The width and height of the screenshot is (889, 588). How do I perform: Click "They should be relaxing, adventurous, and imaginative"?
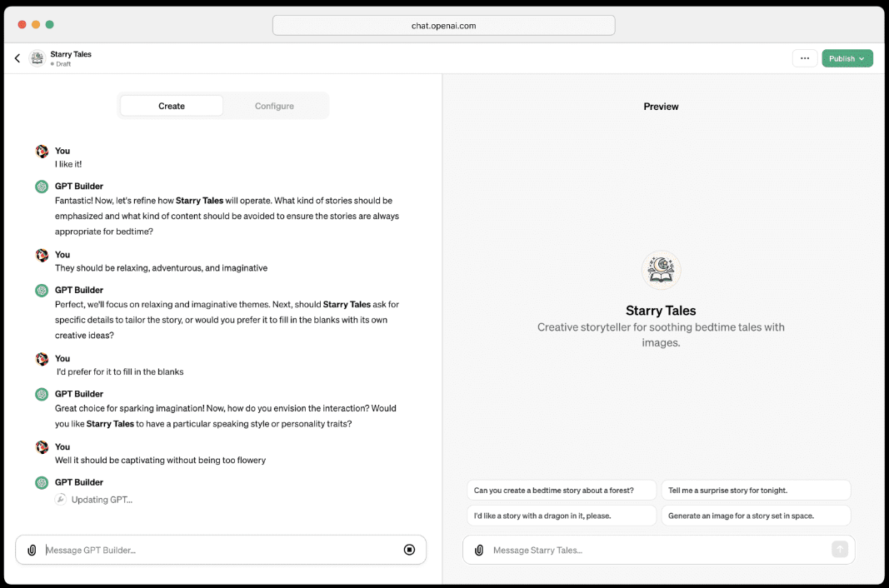(162, 268)
